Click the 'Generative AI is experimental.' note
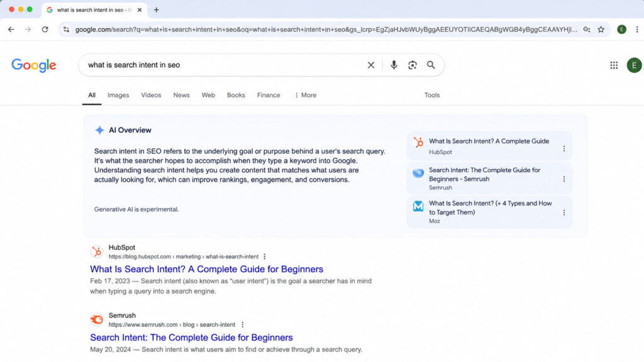Image resolution: width=644 pixels, height=362 pixels. pos(136,209)
